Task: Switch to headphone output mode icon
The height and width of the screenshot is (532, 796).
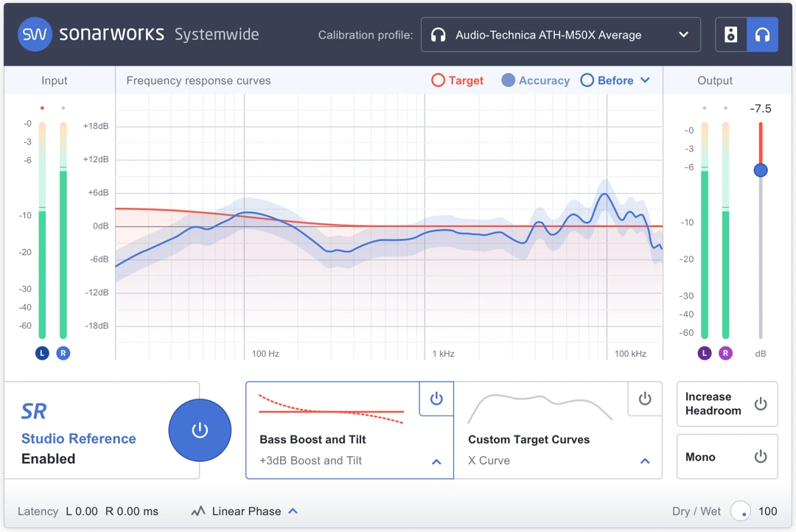Action: [762, 35]
